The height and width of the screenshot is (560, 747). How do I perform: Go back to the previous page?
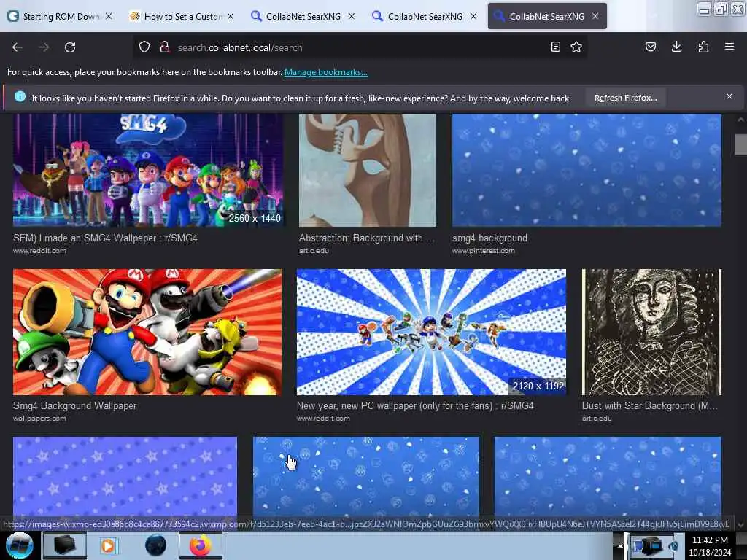click(x=18, y=47)
